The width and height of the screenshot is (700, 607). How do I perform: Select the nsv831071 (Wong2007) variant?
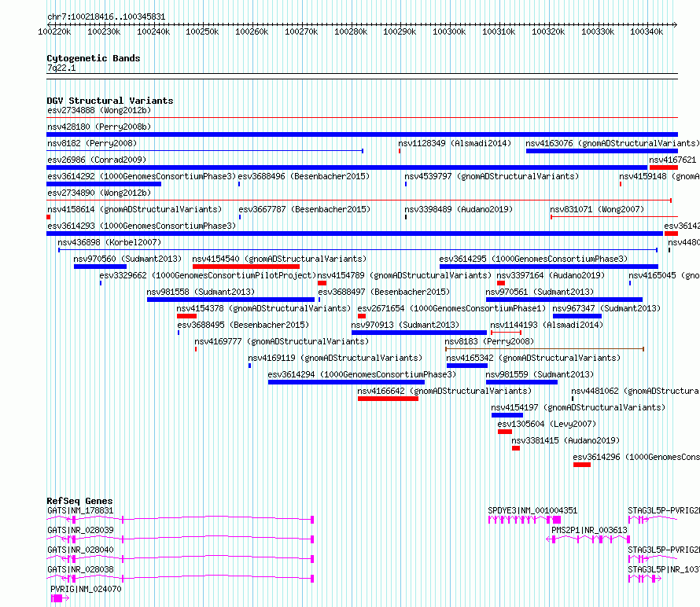coord(597,209)
